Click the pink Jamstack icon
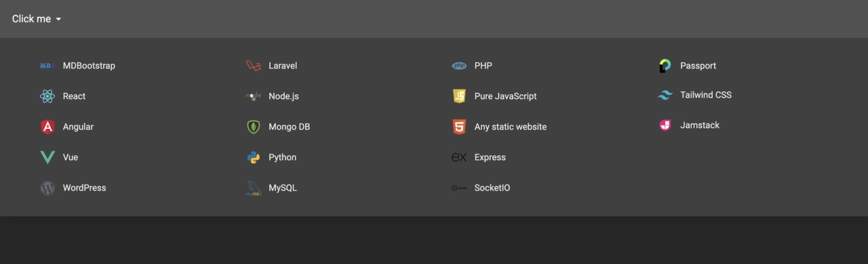 (665, 125)
